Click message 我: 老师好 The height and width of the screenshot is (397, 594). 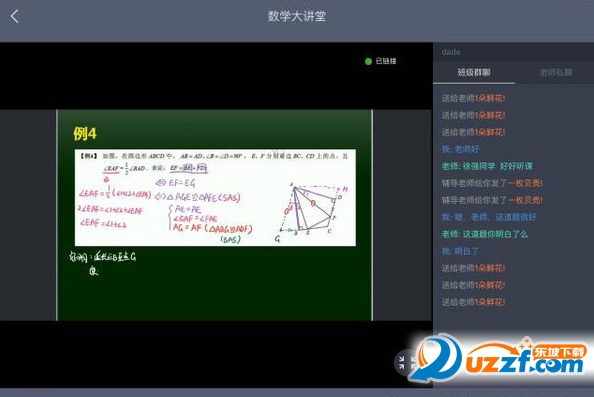460,149
